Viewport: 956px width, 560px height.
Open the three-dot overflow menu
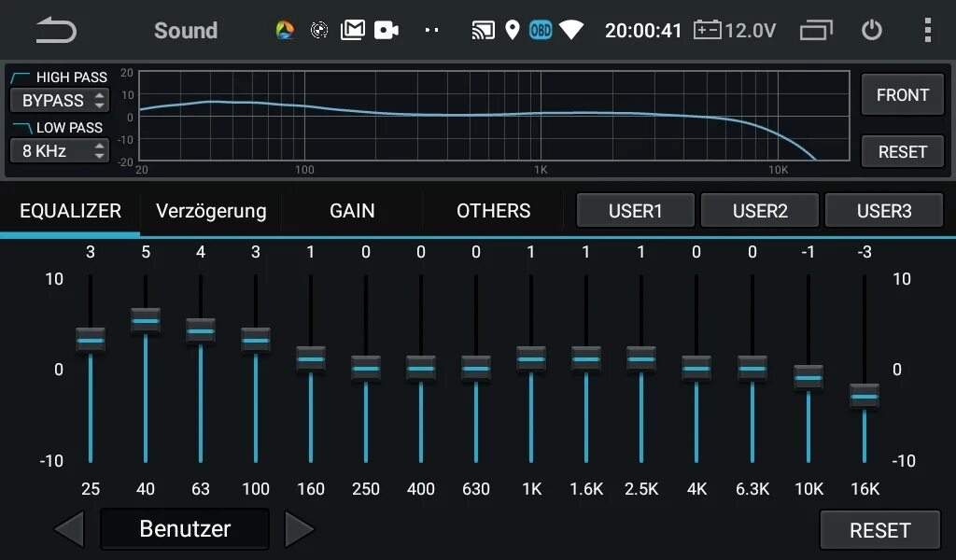coord(927,30)
